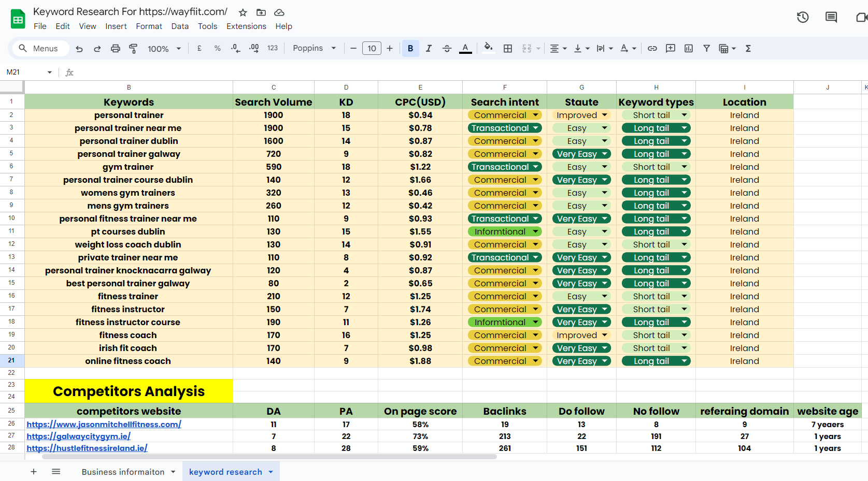This screenshot has height=481, width=868.
Task: Open the galwaycitygym.ie link
Action: coord(78,436)
